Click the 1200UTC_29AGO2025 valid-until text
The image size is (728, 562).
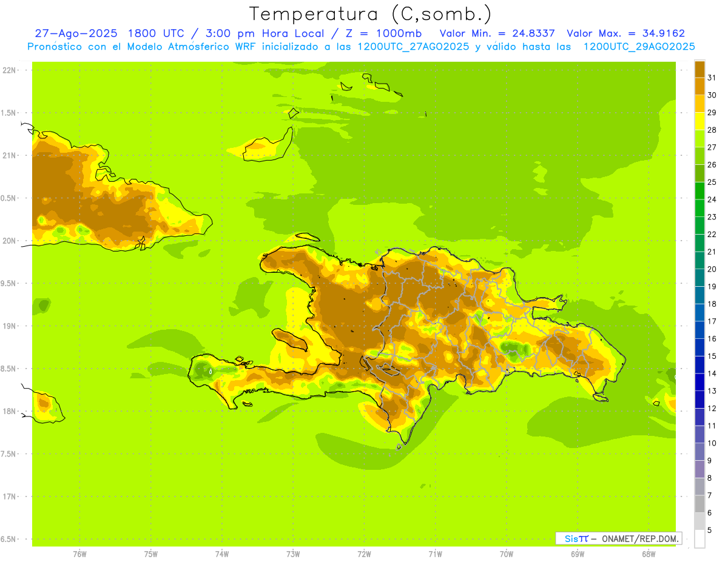click(639, 46)
